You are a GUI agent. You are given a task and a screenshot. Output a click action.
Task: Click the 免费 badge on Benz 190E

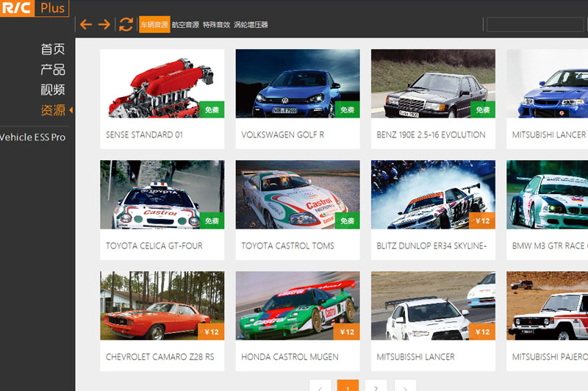coord(483,110)
